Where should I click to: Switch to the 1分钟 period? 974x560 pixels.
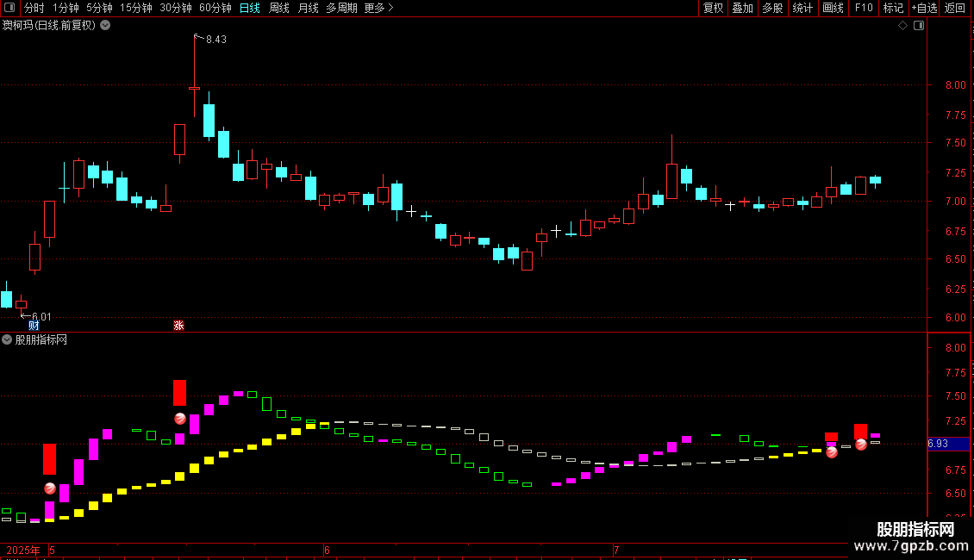click(66, 8)
